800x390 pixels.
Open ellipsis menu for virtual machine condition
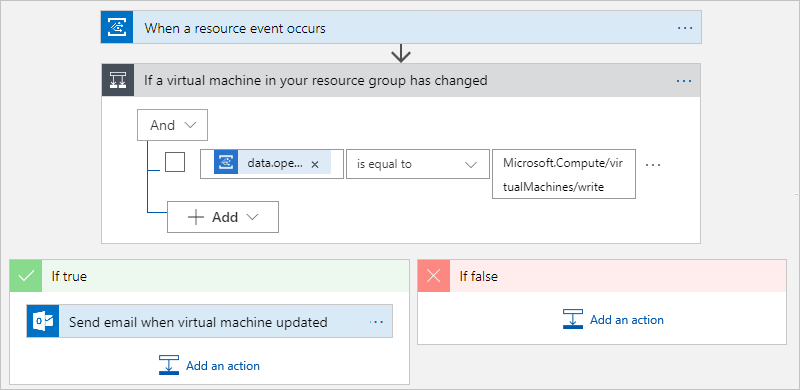(684, 81)
